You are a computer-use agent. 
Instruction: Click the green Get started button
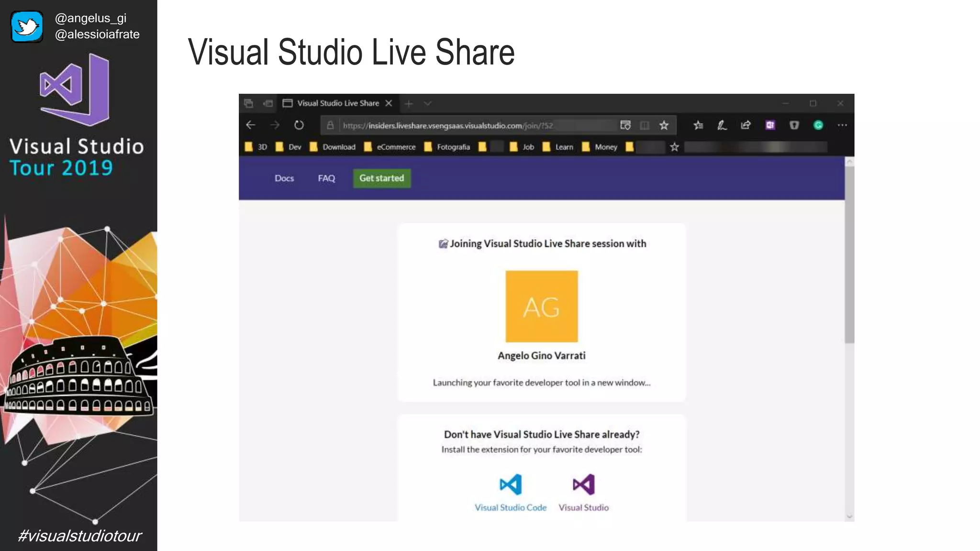pos(382,178)
